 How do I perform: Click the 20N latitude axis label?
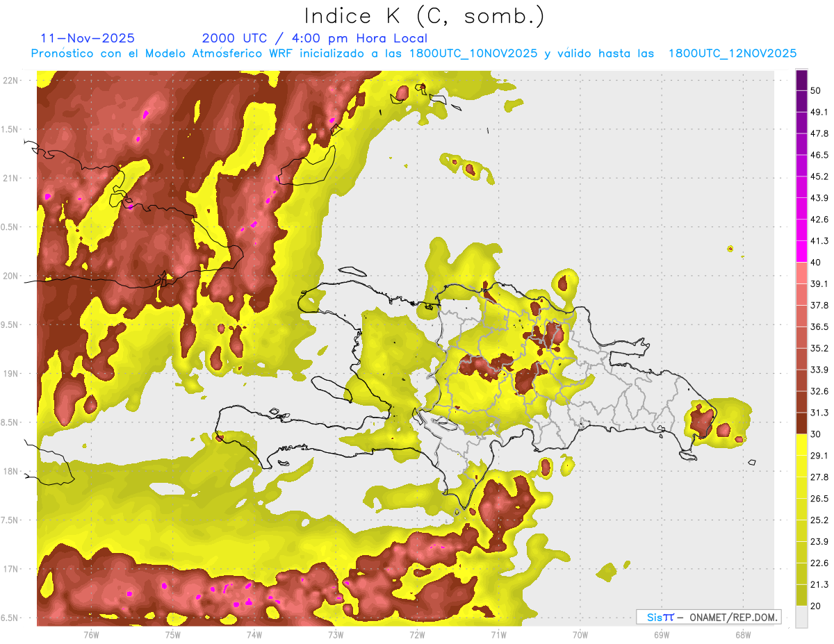pos(11,276)
